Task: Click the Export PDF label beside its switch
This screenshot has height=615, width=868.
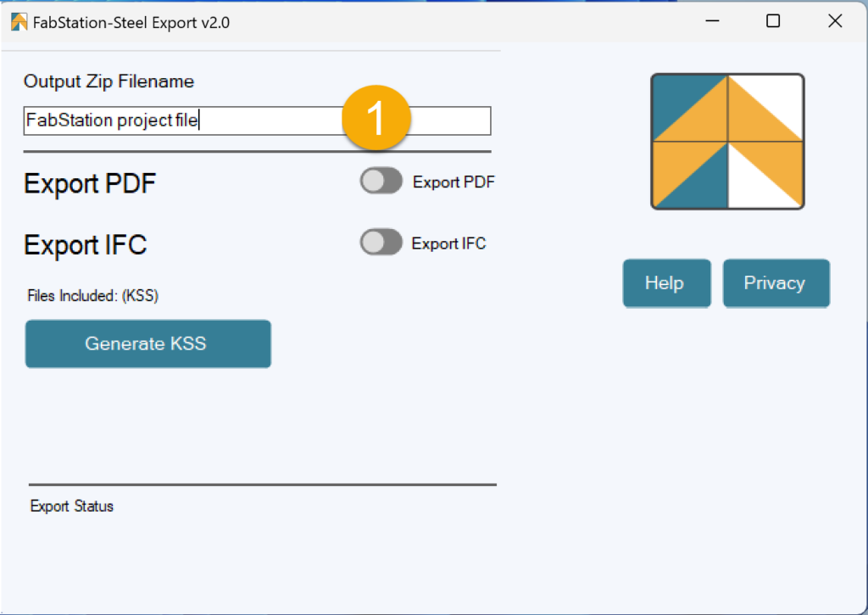Action: point(453,182)
